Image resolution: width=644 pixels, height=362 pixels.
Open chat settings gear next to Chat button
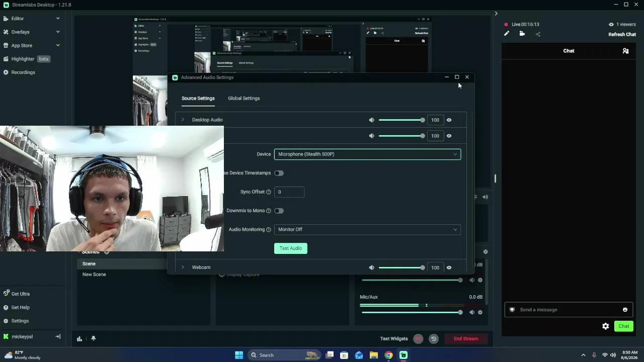[x=606, y=326]
